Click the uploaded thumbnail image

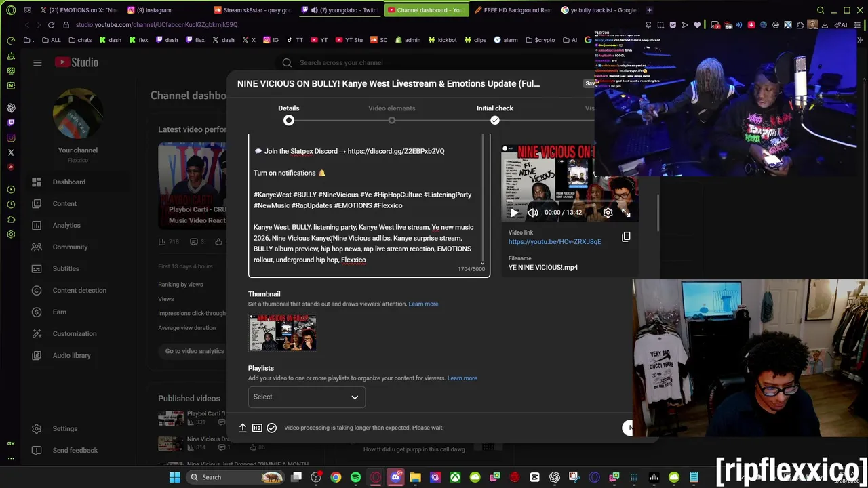[x=283, y=333]
